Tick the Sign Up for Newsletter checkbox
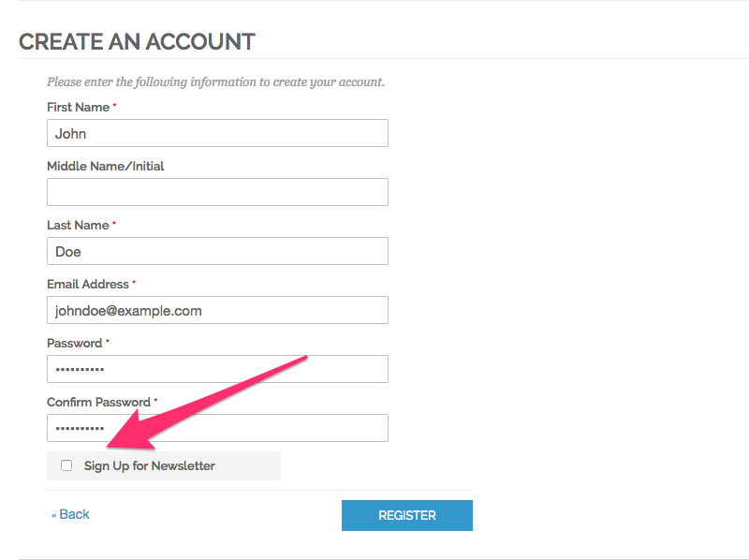This screenshot has height=560, width=749. [x=66, y=465]
